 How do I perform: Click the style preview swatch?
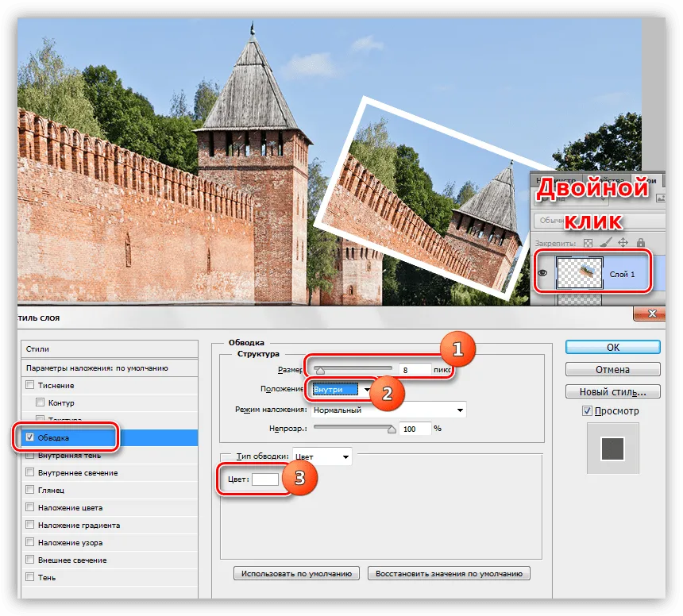[613, 449]
